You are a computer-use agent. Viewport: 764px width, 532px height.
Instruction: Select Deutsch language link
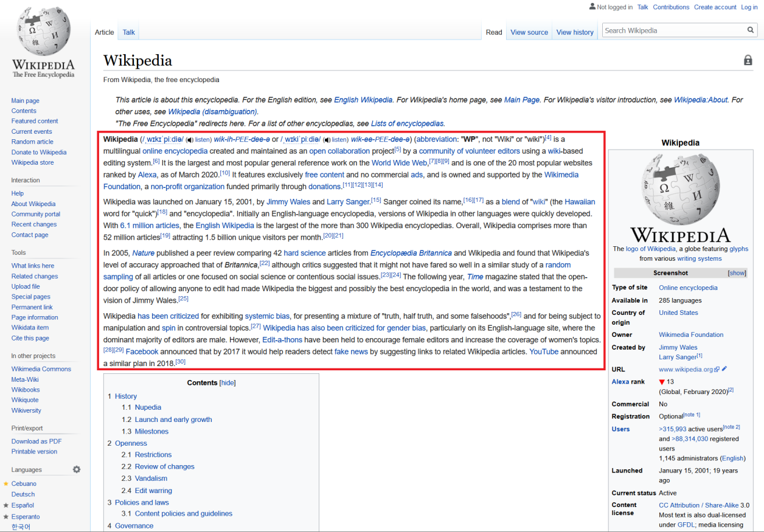pyautogui.click(x=23, y=494)
